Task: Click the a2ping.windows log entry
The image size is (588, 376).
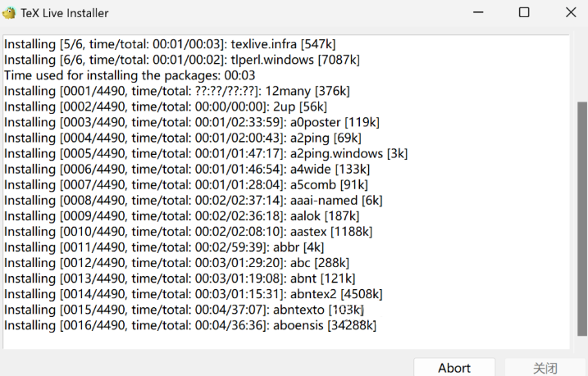Action: click(206, 153)
